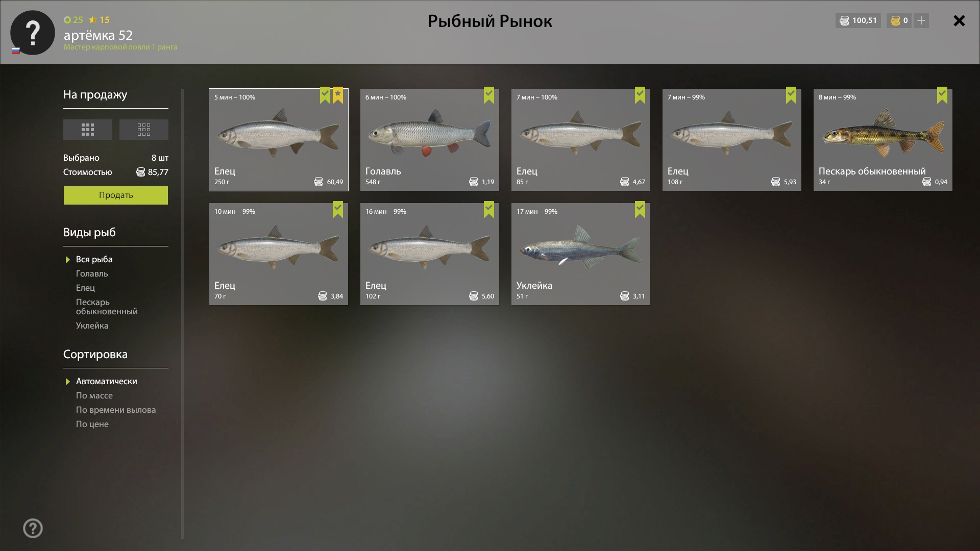Viewport: 980px width, 551px height.
Task: Filter fish by Уклейка
Action: (x=92, y=325)
